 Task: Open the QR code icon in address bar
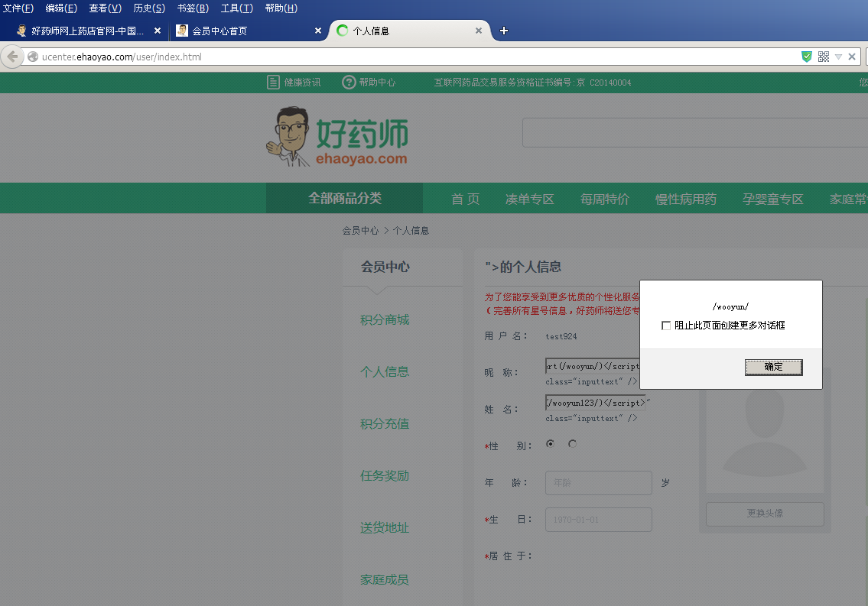click(x=823, y=57)
